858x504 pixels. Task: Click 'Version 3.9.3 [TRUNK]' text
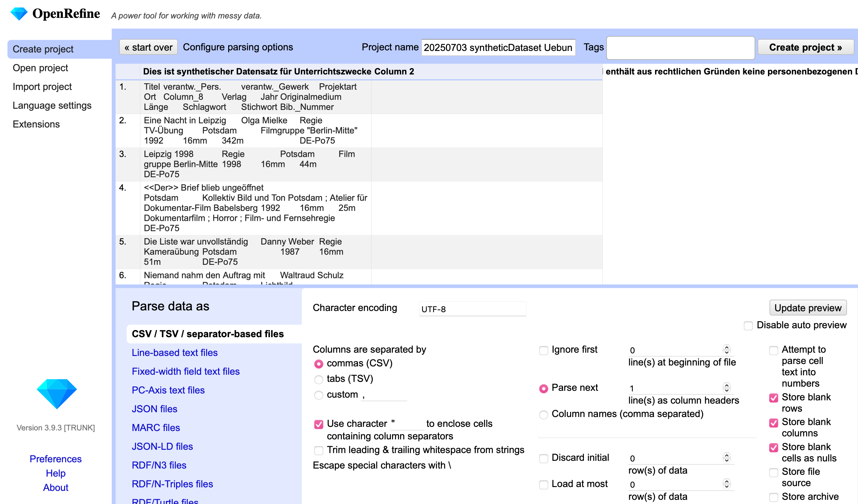click(55, 427)
